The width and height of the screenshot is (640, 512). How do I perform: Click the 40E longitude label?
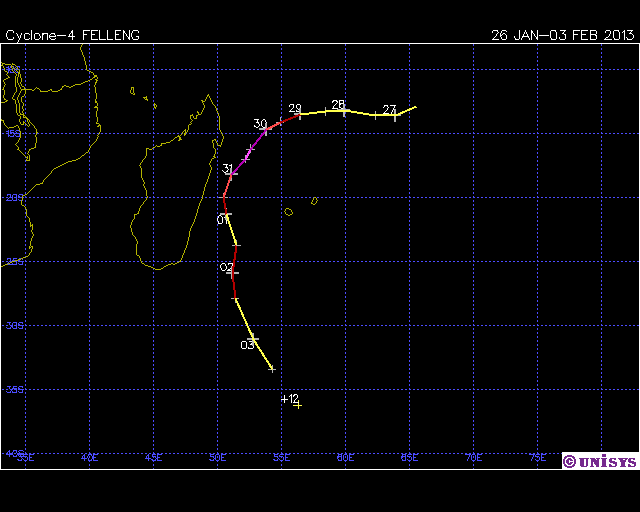point(89,458)
